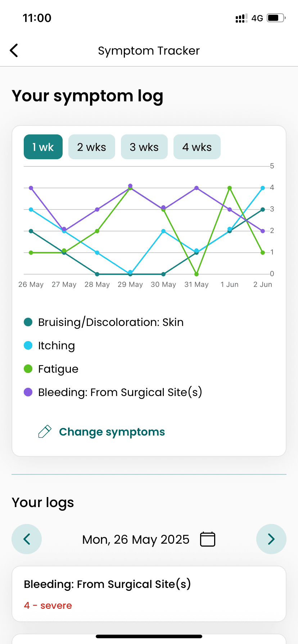
Task: Tap the back arrow in header
Action: [14, 51]
